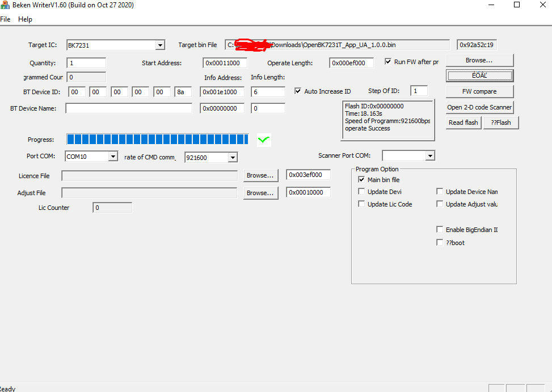552x392 pixels.
Task: Click the Quantity input field
Action: click(86, 63)
